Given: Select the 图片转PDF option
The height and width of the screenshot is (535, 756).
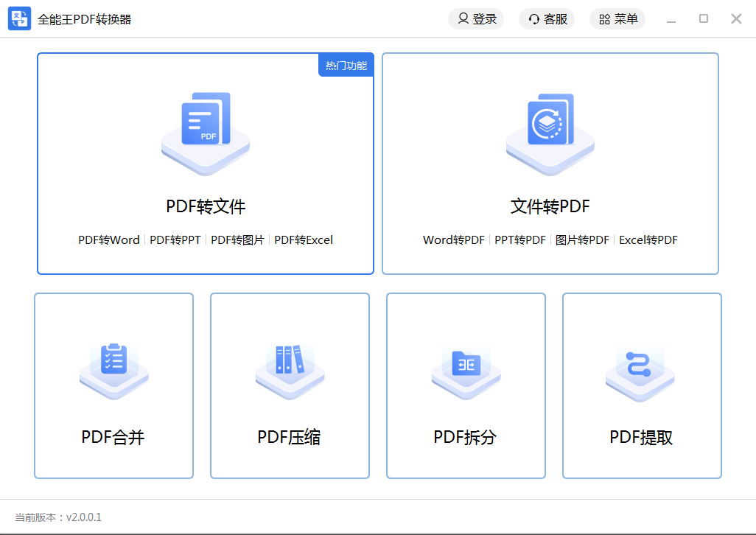Looking at the screenshot, I should pyautogui.click(x=582, y=239).
